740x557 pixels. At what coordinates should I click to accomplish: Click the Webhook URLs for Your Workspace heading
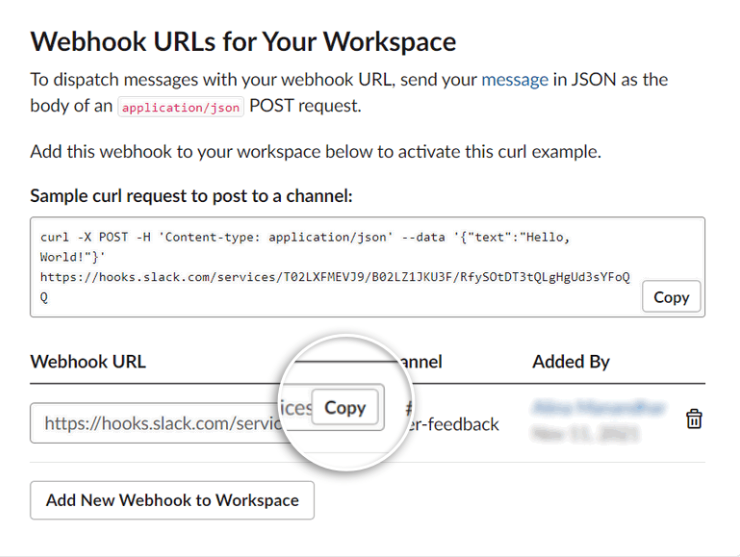tap(243, 42)
